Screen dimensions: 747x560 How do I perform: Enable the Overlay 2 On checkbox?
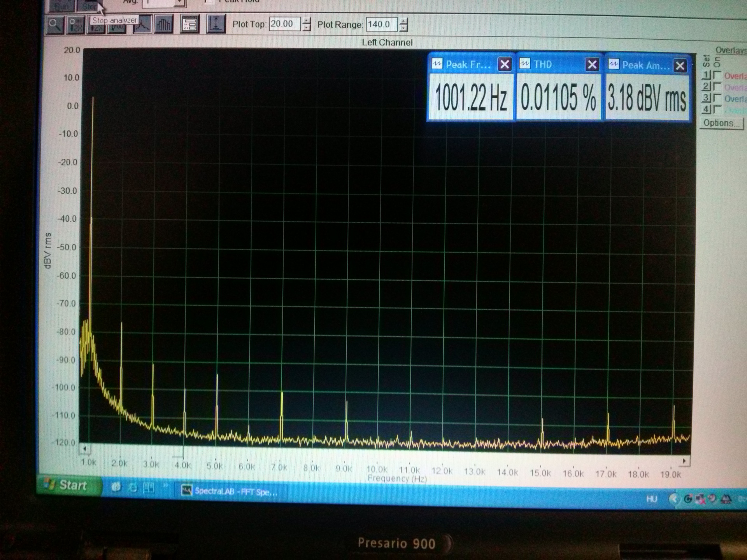[x=717, y=86]
